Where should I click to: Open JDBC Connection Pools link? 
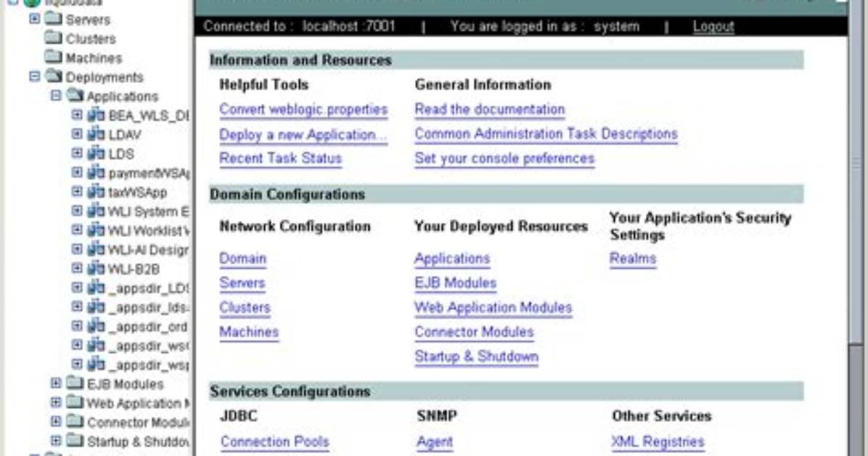pos(274,441)
